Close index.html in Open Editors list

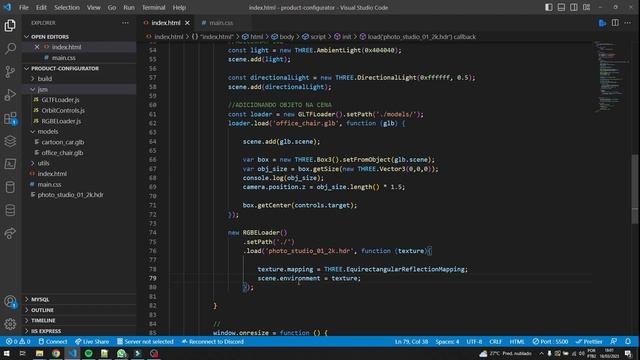37,47
